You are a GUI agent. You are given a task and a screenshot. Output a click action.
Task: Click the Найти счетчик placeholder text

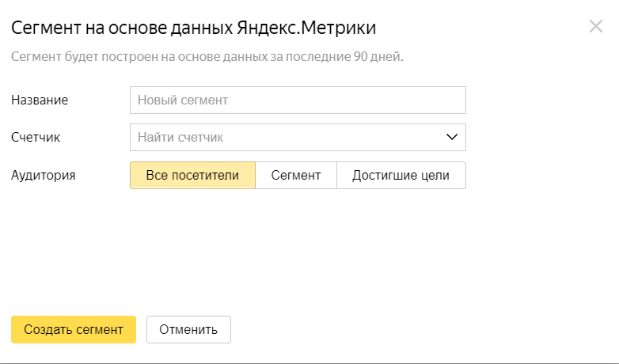pyautogui.click(x=180, y=137)
